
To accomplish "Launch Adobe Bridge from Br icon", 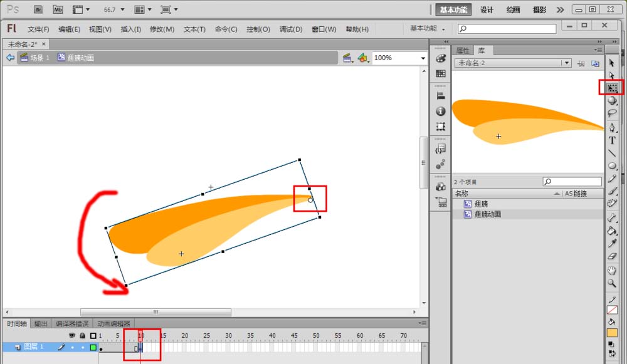I will (38, 9).
